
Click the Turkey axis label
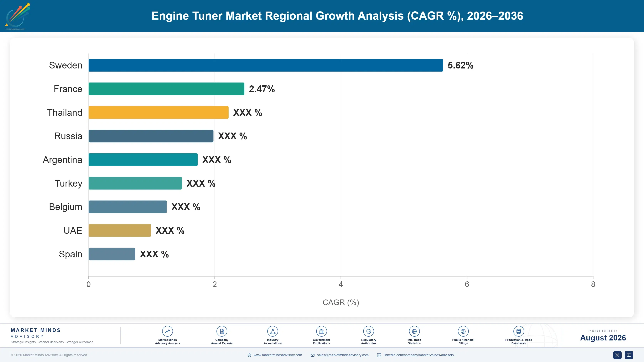click(69, 184)
